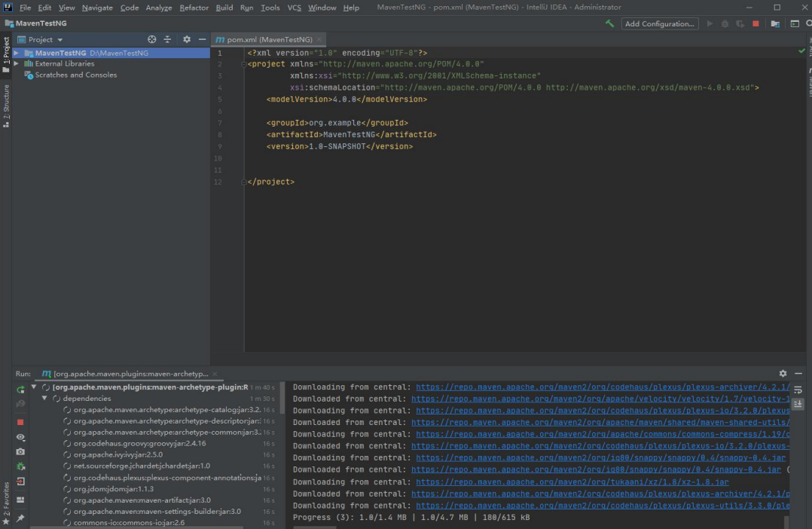Image resolution: width=812 pixels, height=529 pixels.
Task: Open the Navigate menu
Action: 97,8
